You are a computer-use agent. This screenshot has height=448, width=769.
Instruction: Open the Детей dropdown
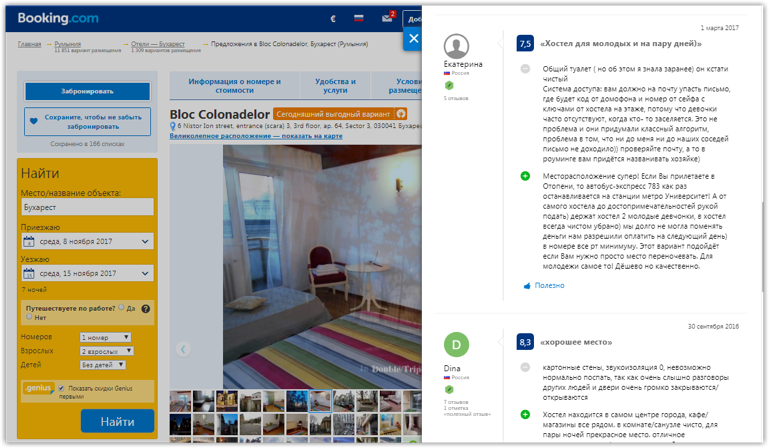(103, 365)
